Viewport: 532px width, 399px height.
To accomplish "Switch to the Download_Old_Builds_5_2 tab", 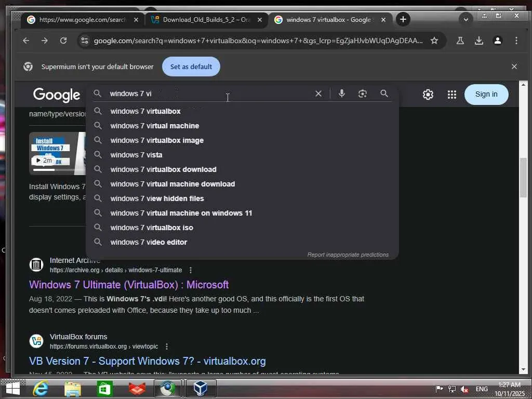I will (206, 20).
